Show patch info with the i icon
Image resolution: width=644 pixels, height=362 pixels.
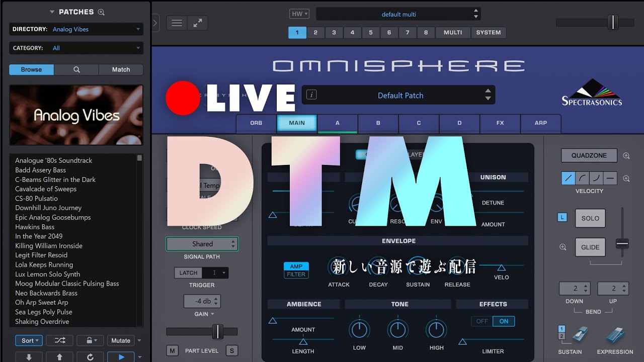click(311, 95)
